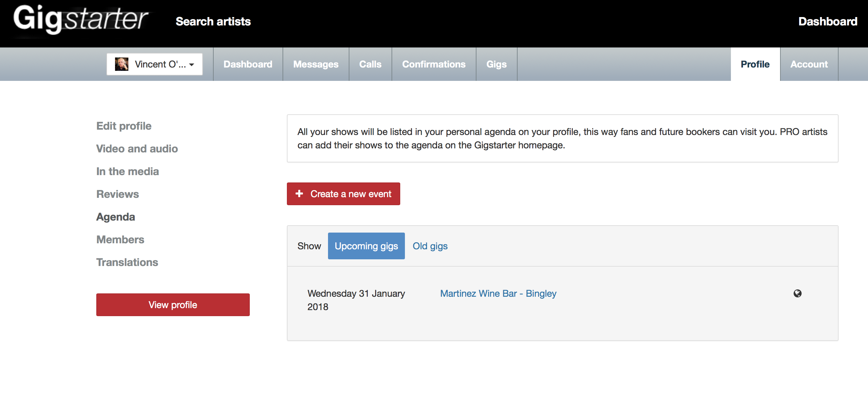Open the Confirmations tab

(433, 64)
